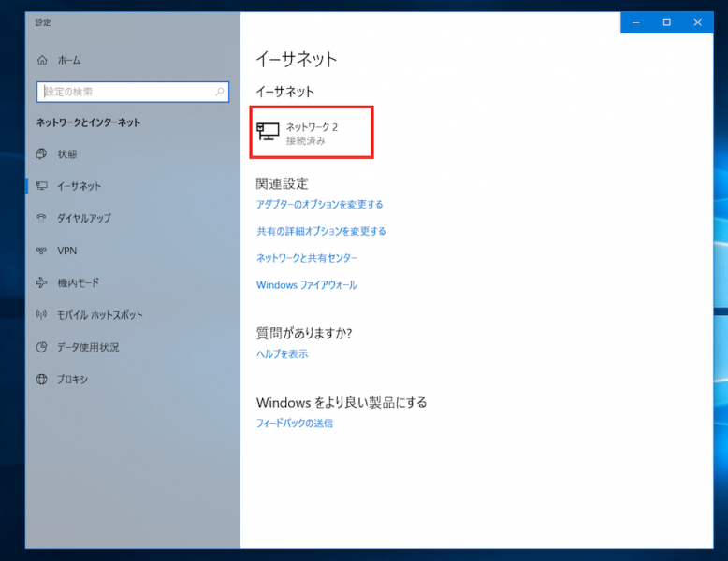Select the Ethernet monitor icon in sidebar
This screenshot has width=728, height=561.
[x=41, y=186]
